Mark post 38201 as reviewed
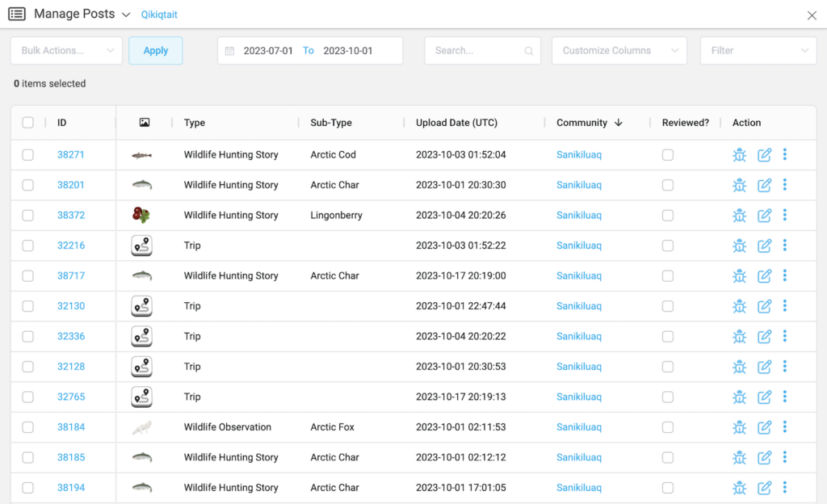827x504 pixels. click(668, 185)
